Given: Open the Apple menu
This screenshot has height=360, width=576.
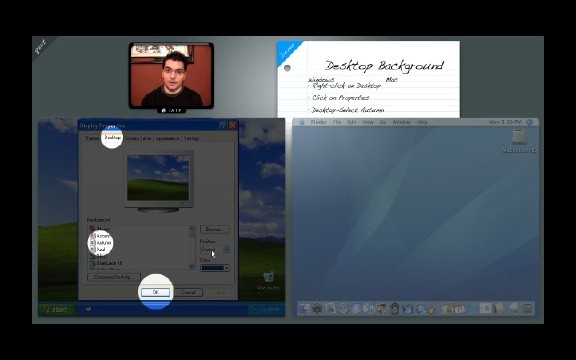Looking at the screenshot, I should (302, 122).
